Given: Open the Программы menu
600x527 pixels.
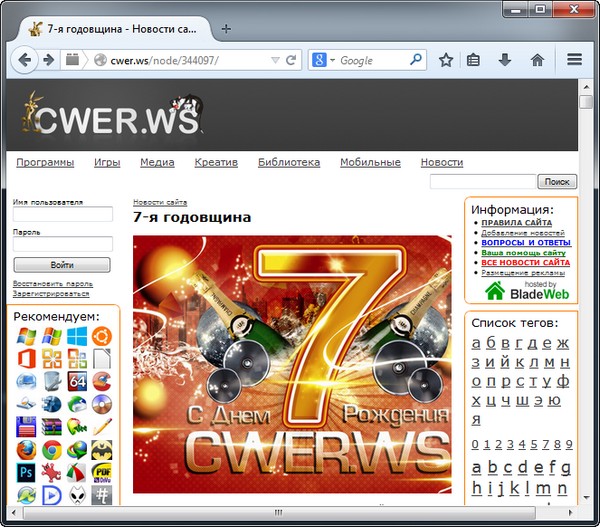Looking at the screenshot, I should (x=45, y=162).
